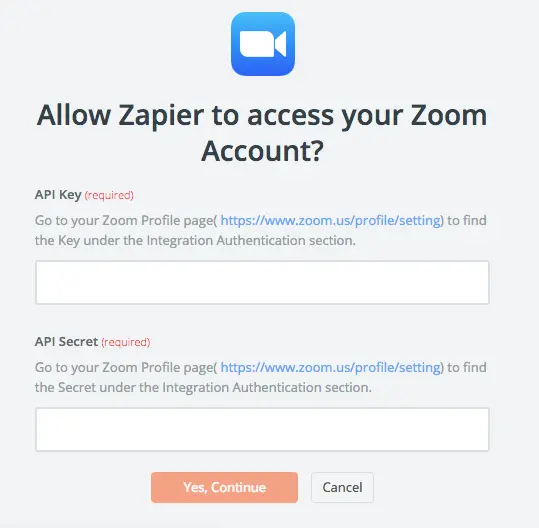Click the blue Zoom camera logo

pos(263,44)
